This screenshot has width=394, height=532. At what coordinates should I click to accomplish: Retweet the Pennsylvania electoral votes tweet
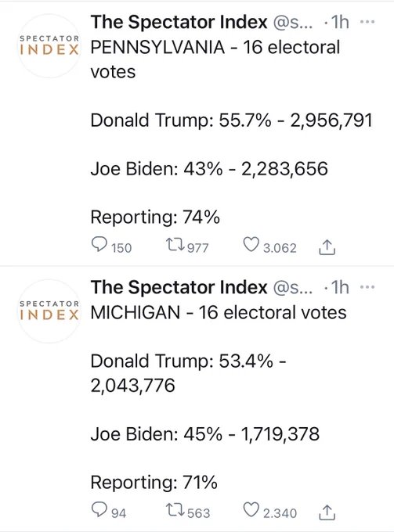pos(175,244)
